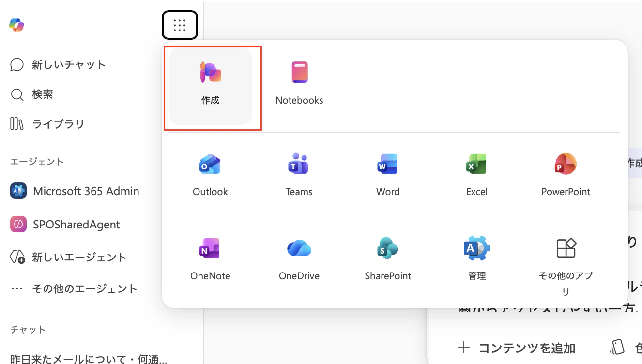The width and height of the screenshot is (642, 364).
Task: Open the 作成 app tile
Action: (211, 86)
